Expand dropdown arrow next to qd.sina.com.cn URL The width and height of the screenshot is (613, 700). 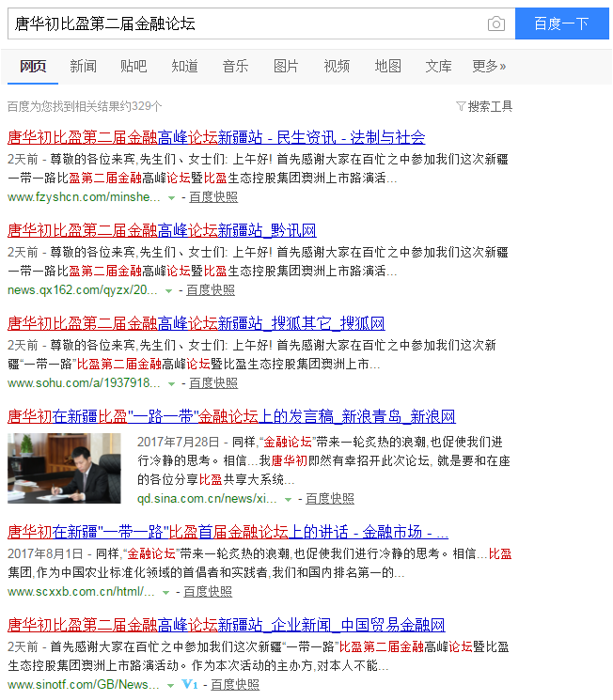click(x=289, y=500)
